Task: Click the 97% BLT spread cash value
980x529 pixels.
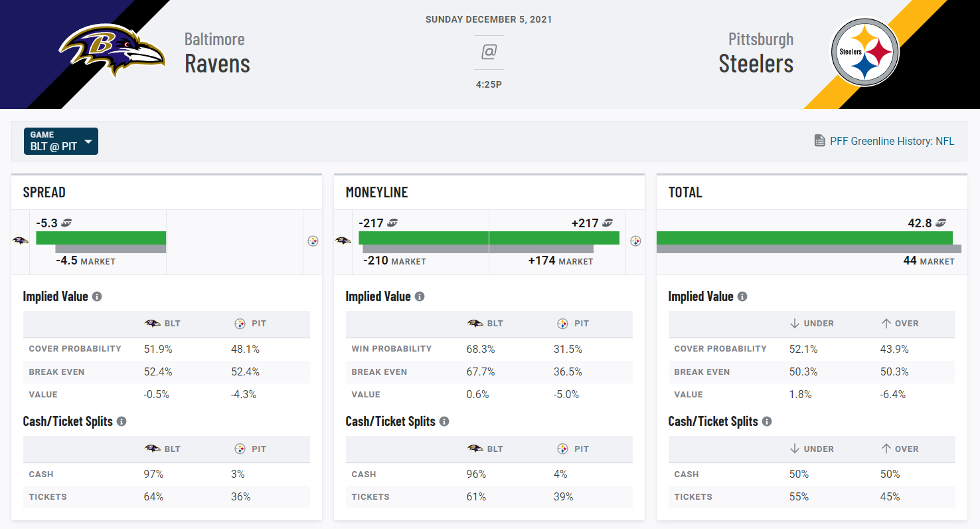Action: click(x=154, y=474)
